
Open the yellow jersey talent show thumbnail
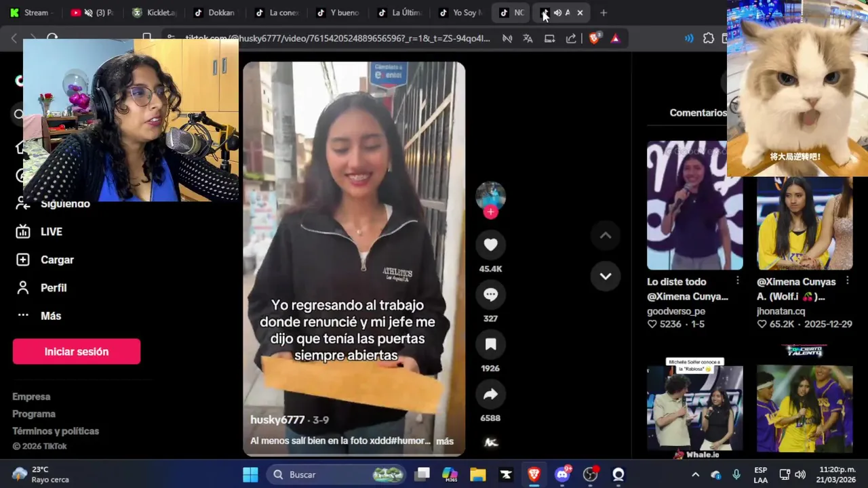pyautogui.click(x=804, y=409)
